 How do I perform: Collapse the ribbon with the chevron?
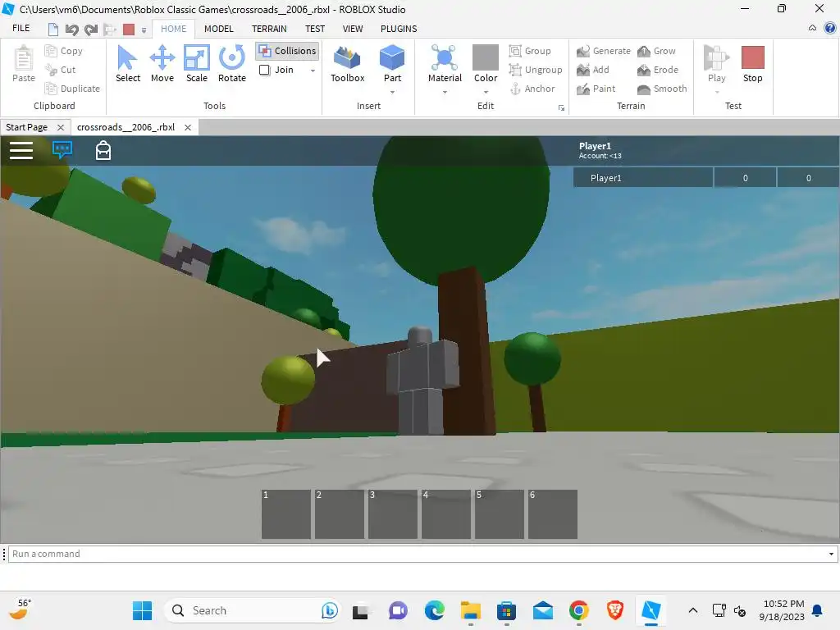pos(812,28)
